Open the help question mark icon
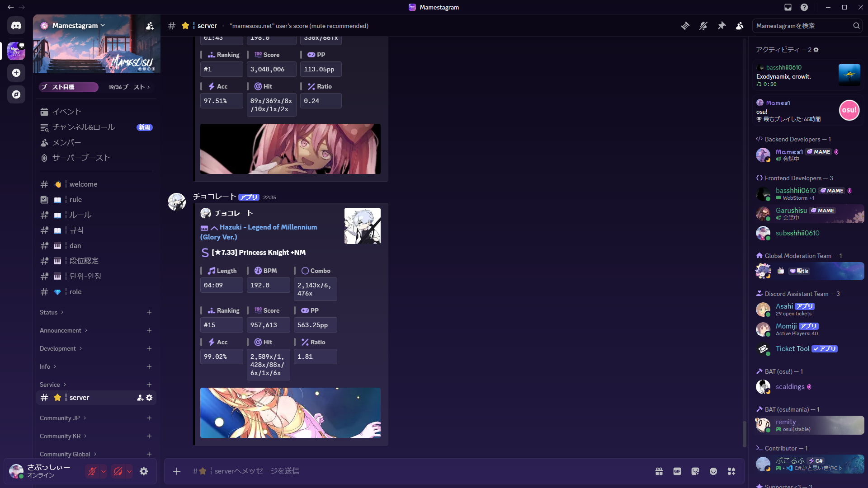 804,7
